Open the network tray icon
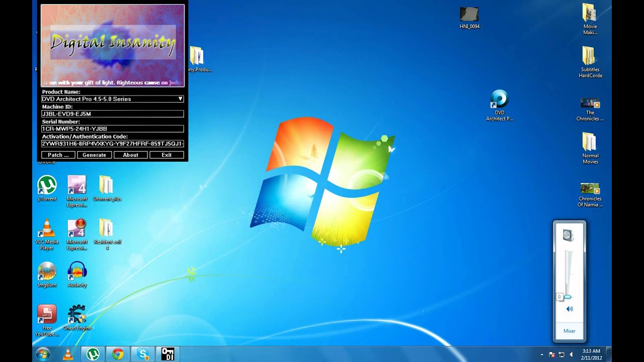 pyautogui.click(x=561, y=354)
